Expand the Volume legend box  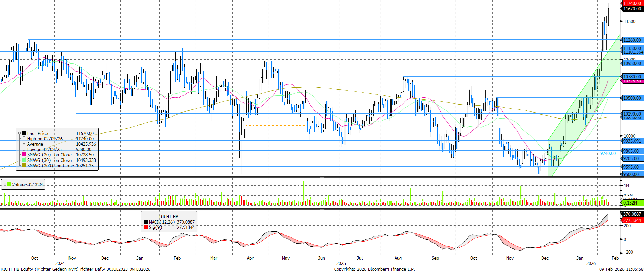(x=5, y=185)
